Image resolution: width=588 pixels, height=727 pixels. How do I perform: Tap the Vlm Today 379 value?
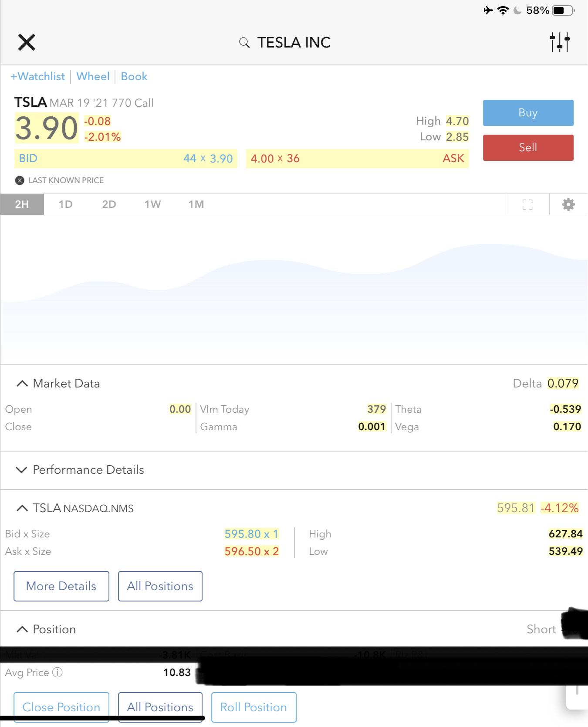coord(377,409)
